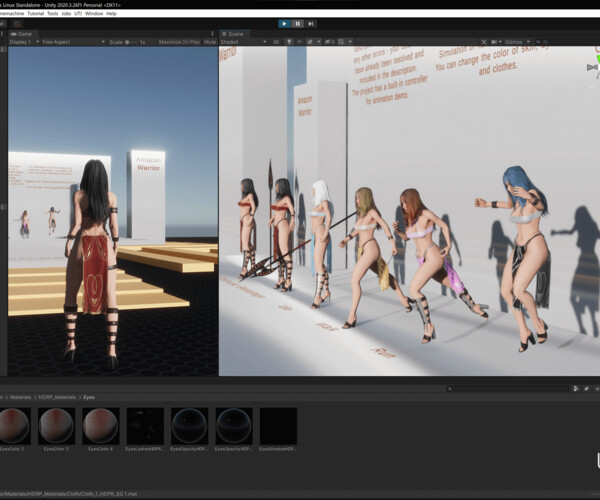Click the Scene view search field

coord(566,42)
